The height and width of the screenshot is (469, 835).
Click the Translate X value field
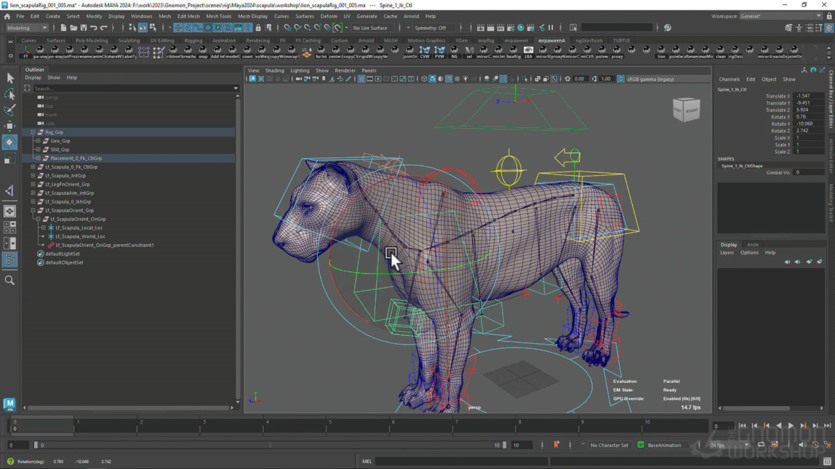808,96
